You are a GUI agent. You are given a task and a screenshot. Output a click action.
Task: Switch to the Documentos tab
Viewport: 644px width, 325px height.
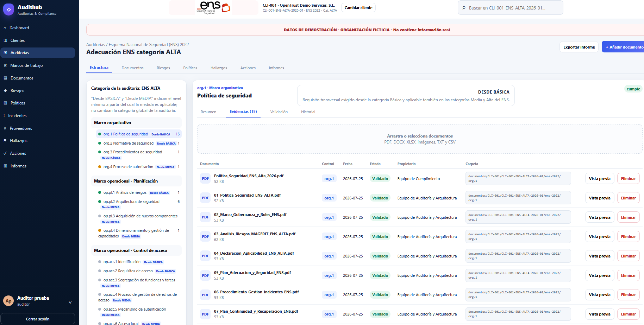point(132,68)
